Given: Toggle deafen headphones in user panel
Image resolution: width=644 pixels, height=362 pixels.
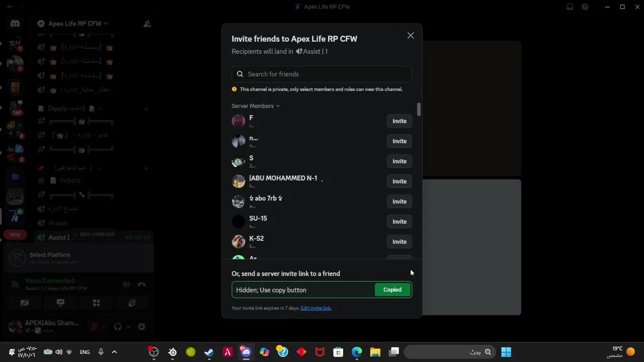Looking at the screenshot, I should point(118,327).
